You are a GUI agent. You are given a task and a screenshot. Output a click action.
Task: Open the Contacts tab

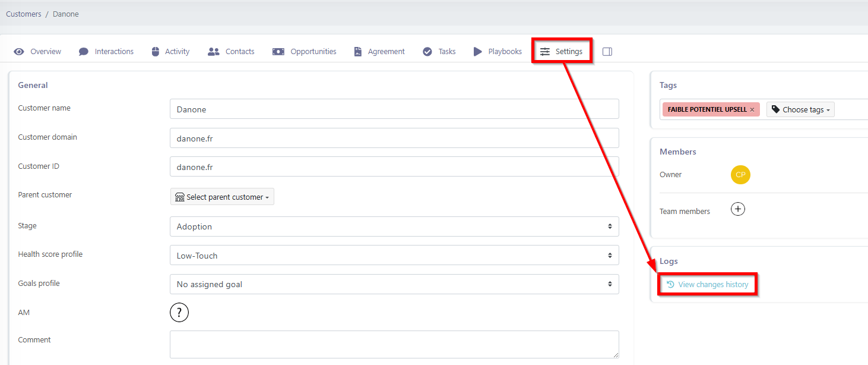point(232,52)
